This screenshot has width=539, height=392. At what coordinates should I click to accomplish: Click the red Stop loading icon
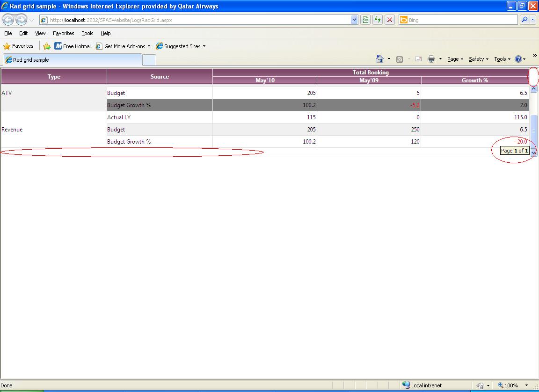[x=389, y=20]
